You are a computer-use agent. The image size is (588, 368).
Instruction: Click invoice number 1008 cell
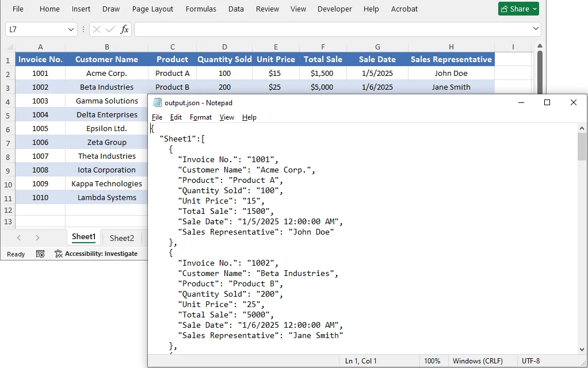tap(40, 170)
